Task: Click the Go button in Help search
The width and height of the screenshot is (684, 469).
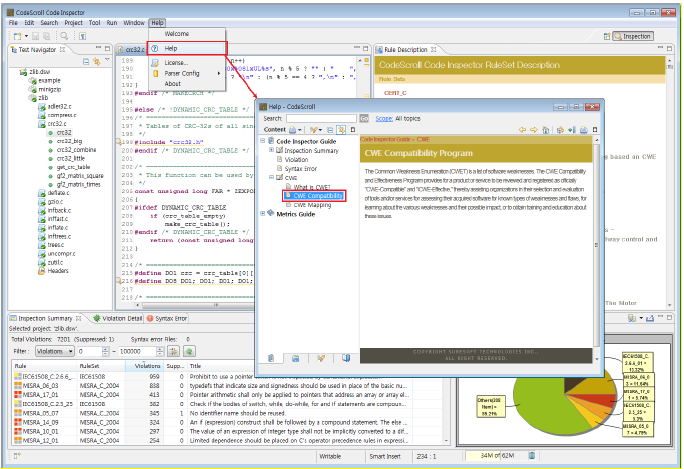Action: point(364,118)
